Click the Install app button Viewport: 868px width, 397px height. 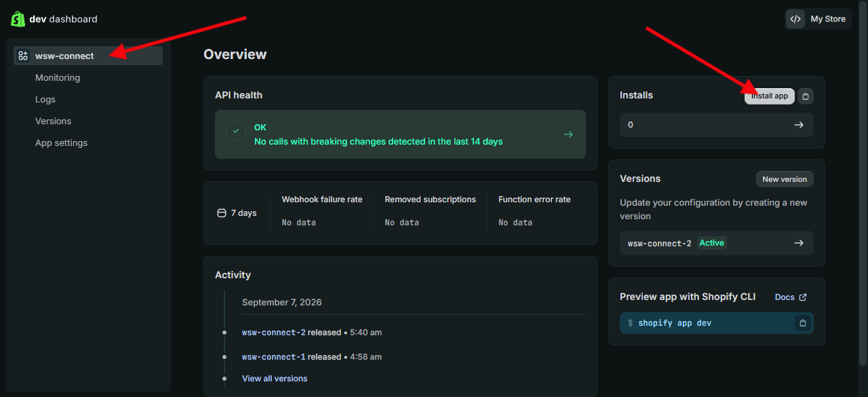(x=770, y=96)
